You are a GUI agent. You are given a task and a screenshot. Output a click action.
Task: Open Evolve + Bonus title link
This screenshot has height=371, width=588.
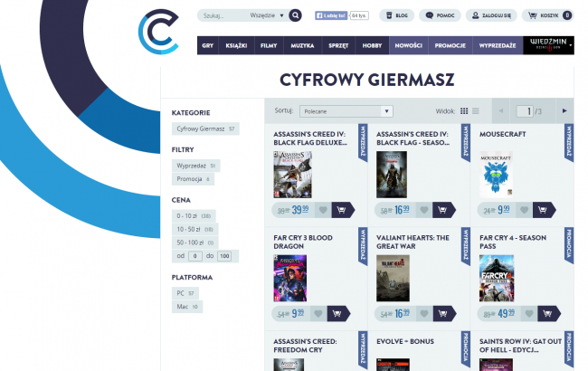point(405,341)
